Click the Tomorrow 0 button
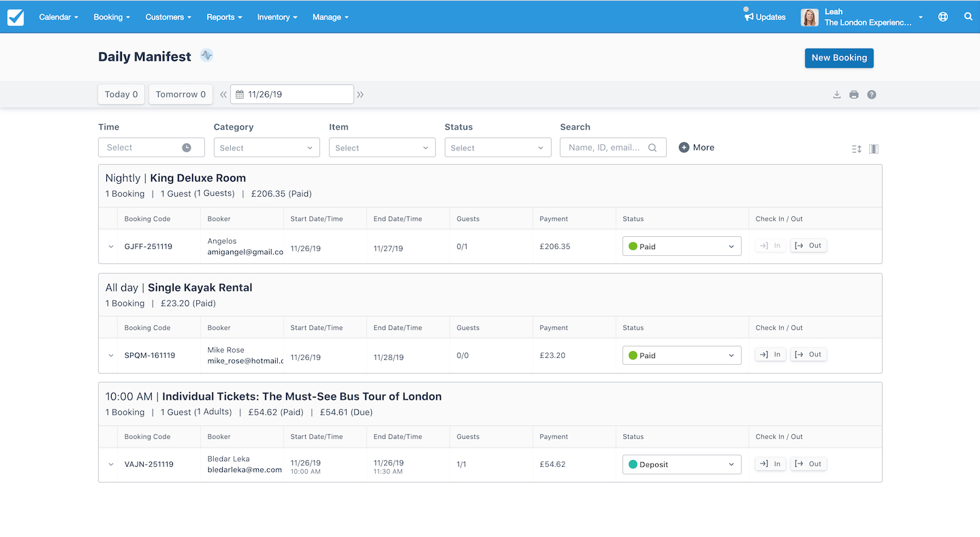Screen dimensions: 980x537 point(180,95)
